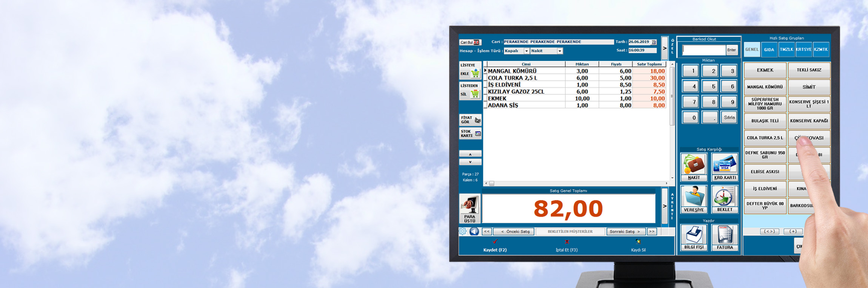Open the Nakit transaction type dropdown
The image size is (868, 288).
560,51
